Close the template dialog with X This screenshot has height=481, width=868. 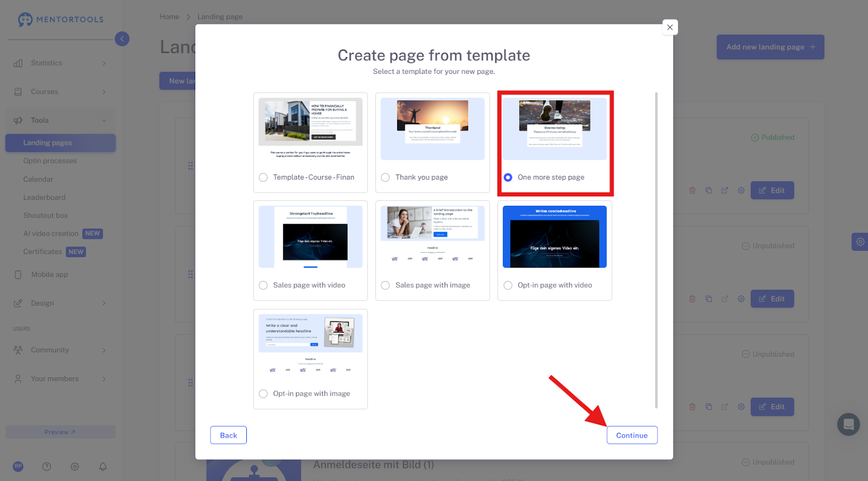pyautogui.click(x=670, y=27)
